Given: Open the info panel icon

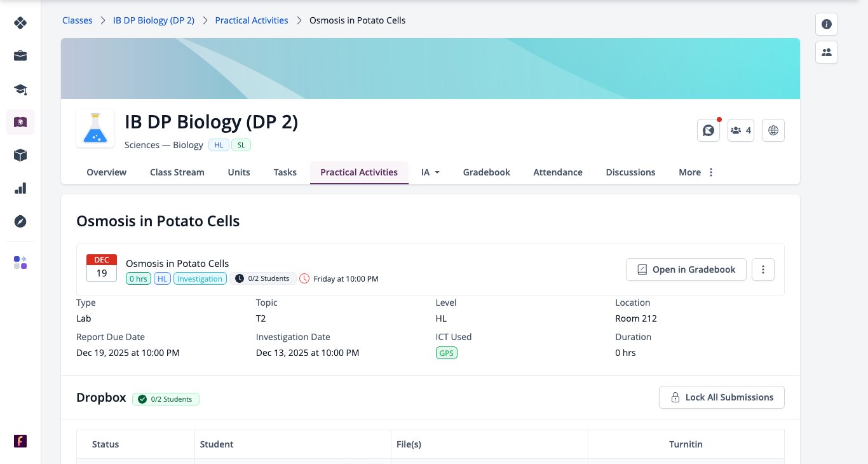Looking at the screenshot, I should click(x=827, y=24).
